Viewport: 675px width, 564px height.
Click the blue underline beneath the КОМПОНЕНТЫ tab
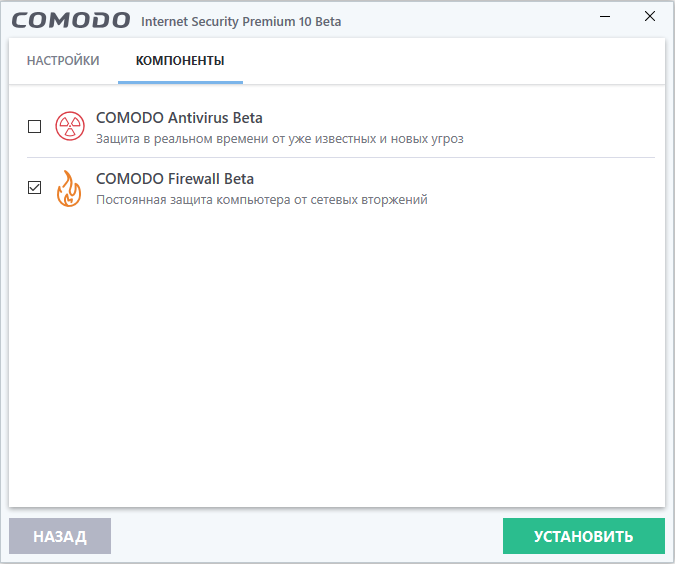click(x=180, y=82)
